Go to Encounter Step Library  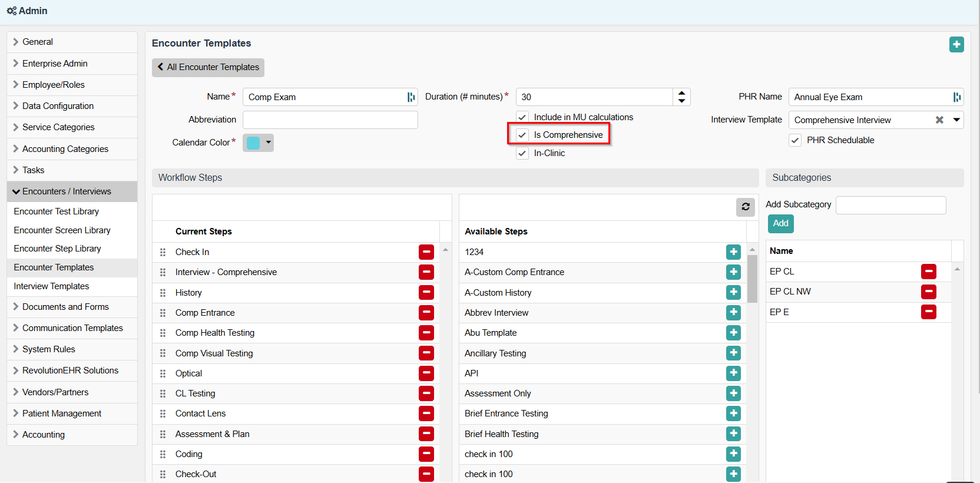pyautogui.click(x=58, y=249)
